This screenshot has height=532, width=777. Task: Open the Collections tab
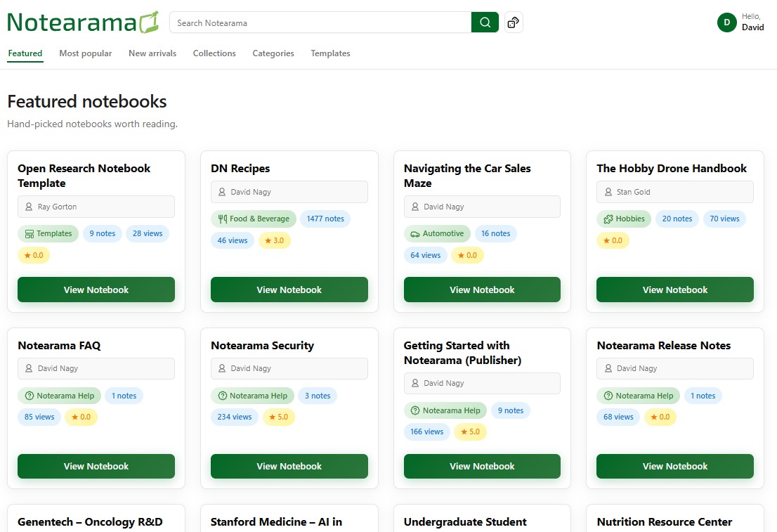coord(214,53)
